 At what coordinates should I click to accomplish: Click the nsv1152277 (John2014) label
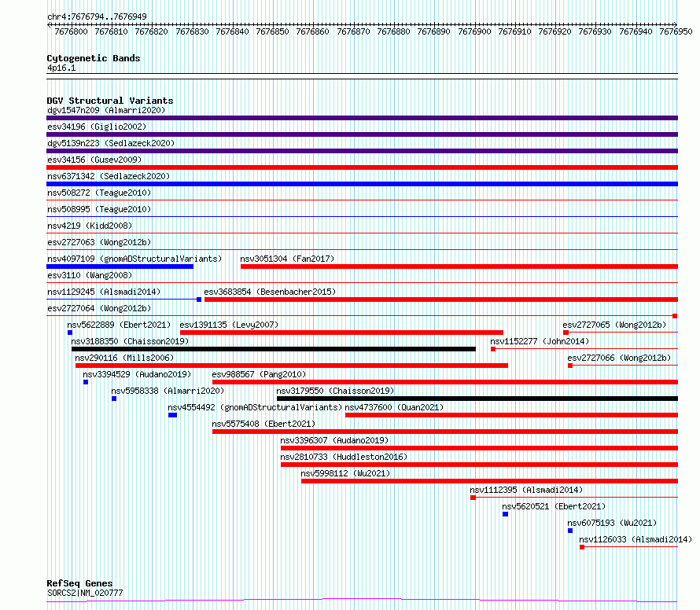(540, 341)
